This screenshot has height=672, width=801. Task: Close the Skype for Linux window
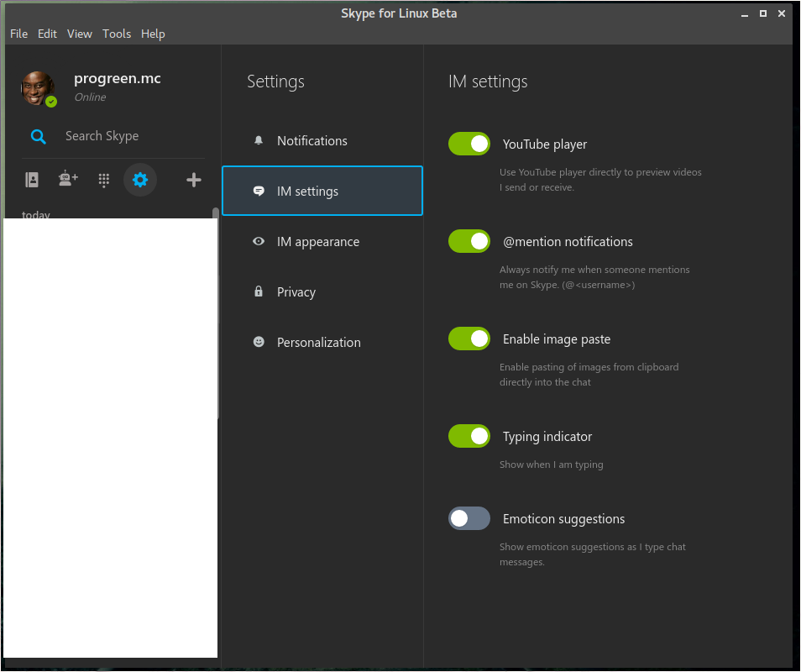pyautogui.click(x=782, y=13)
